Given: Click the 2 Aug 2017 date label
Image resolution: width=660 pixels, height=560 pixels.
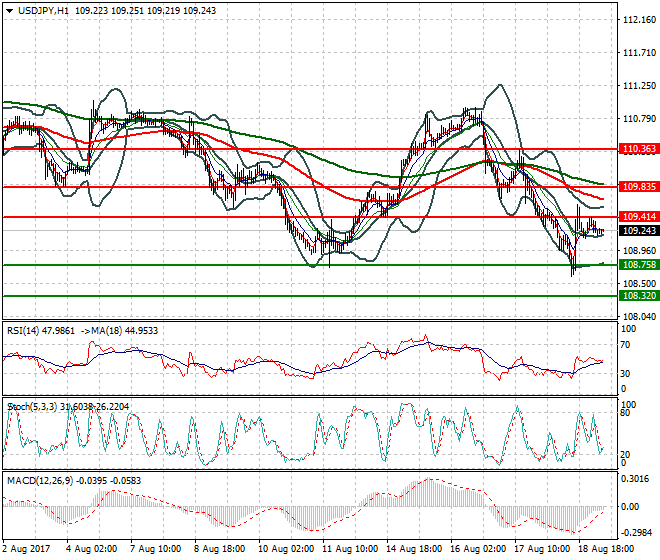Looking at the screenshot, I should point(26,549).
